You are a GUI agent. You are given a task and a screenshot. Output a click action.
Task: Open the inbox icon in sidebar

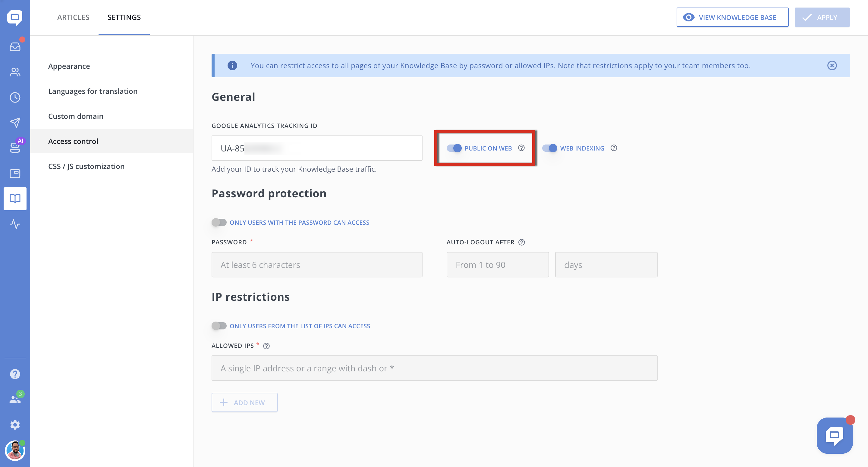click(x=15, y=46)
